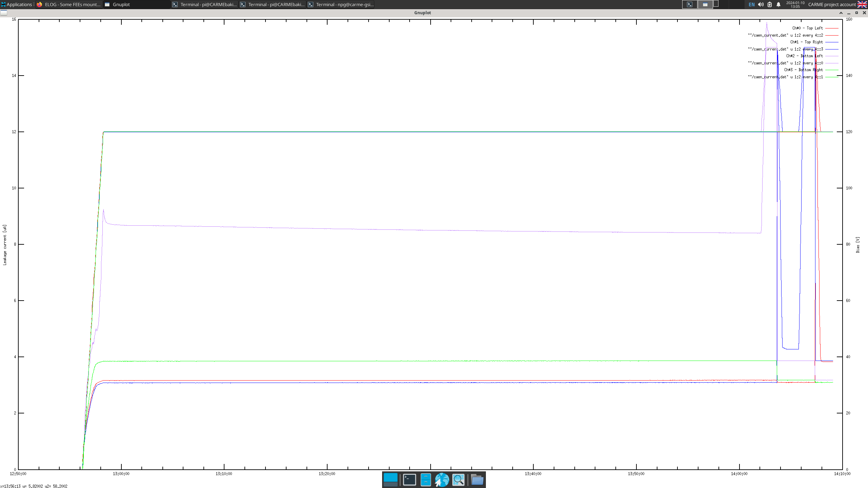Open the terminal emulator from dock
868x488 pixels.
(409, 480)
